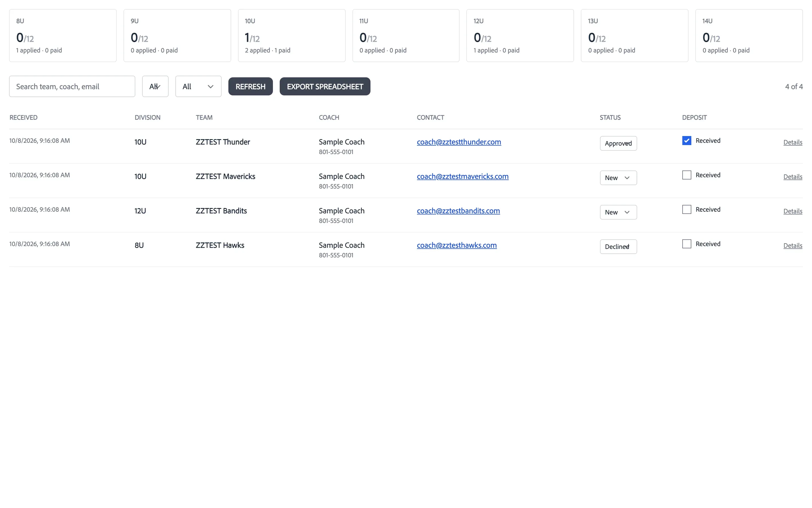Click the EXPORT SPREADSHEET button

tap(325, 86)
